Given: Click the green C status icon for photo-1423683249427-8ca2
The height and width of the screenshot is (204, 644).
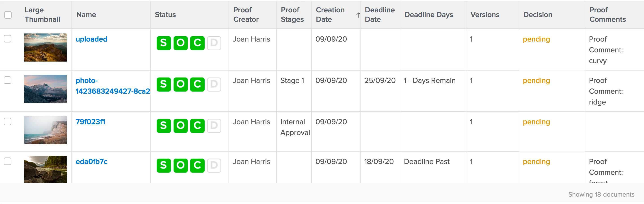Looking at the screenshot, I should (x=197, y=84).
